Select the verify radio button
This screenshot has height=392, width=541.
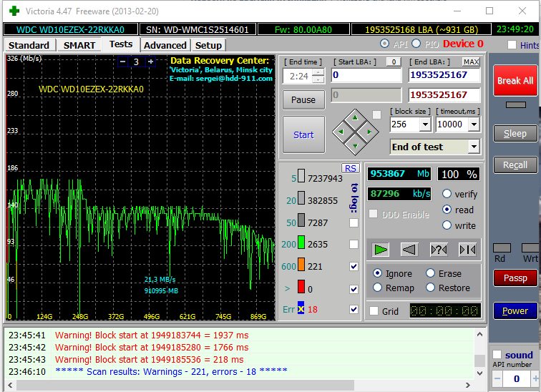(x=447, y=194)
